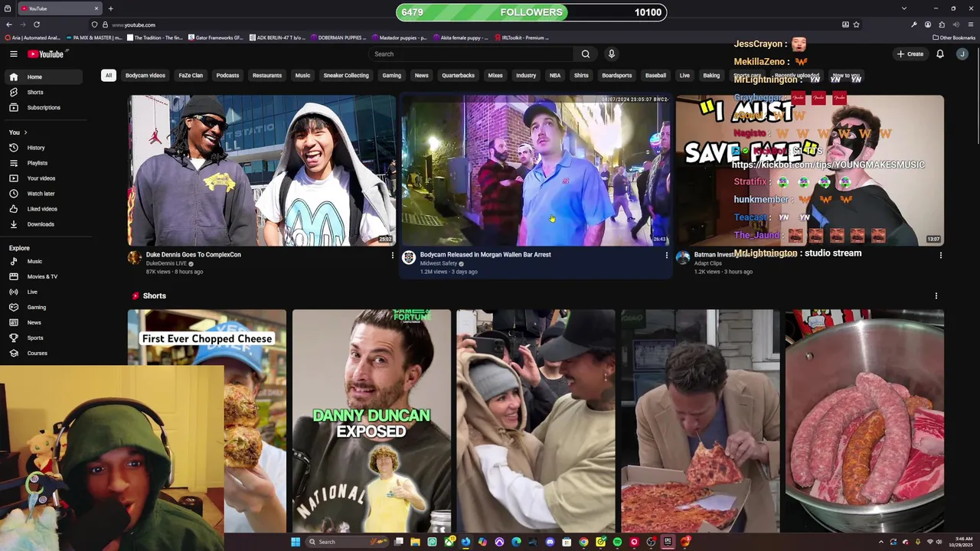This screenshot has width=980, height=551.
Task: Open Duke Dennis Goes To ComplexCon title
Action: point(194,255)
